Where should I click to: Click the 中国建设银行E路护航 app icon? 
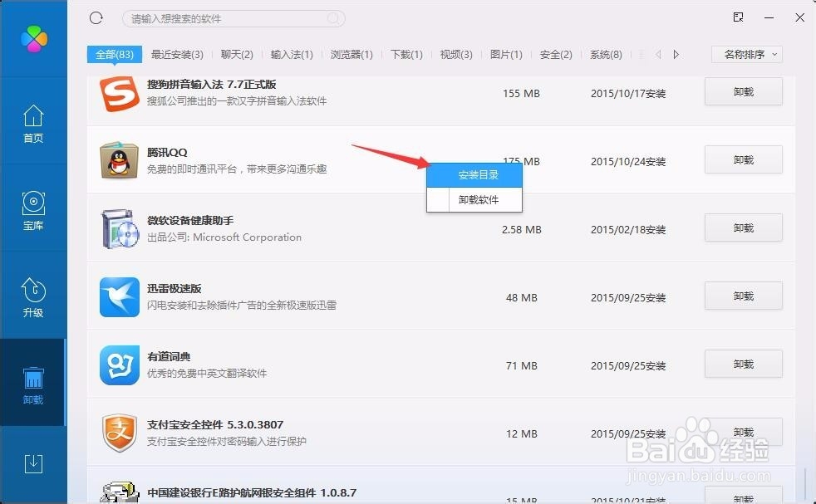click(x=120, y=492)
